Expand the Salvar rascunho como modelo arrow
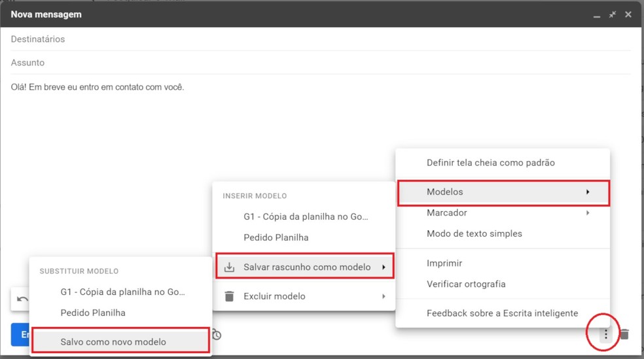The width and height of the screenshot is (644, 359). point(384,267)
